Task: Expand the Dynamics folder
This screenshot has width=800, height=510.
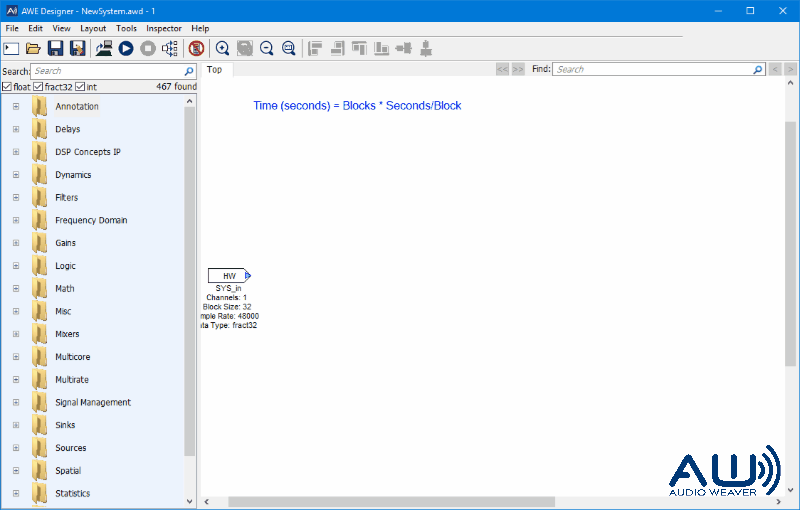Action: tap(16, 175)
